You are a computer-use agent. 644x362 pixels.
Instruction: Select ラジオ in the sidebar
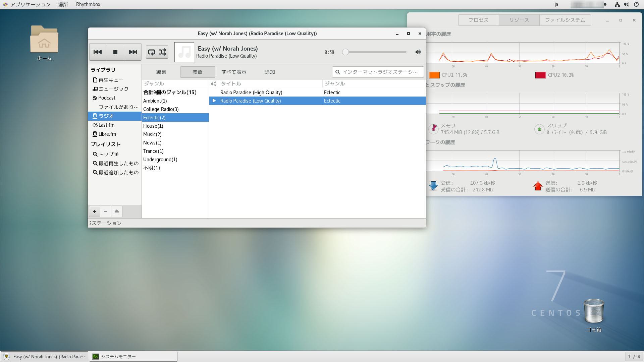pos(115,116)
